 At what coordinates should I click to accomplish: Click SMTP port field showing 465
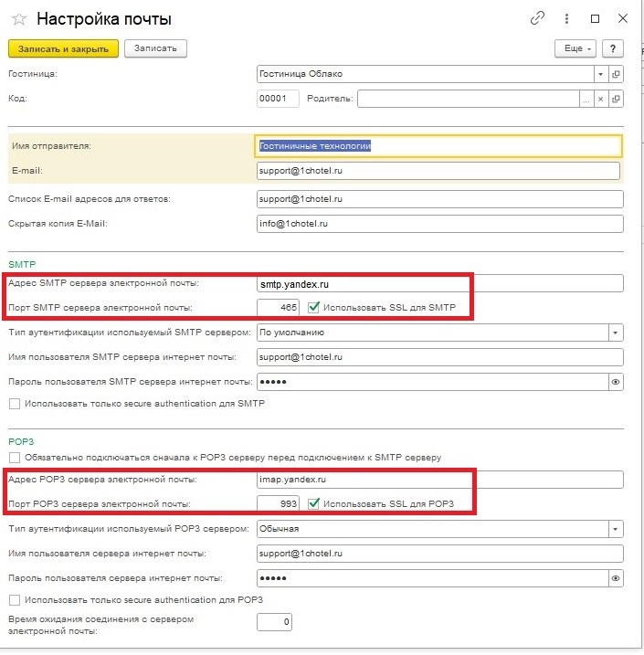click(278, 308)
